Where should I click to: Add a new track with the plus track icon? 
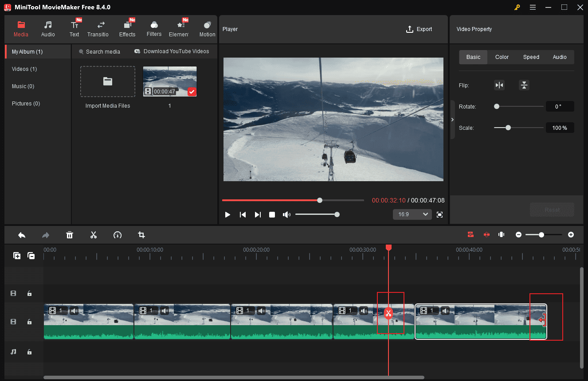[16, 256]
